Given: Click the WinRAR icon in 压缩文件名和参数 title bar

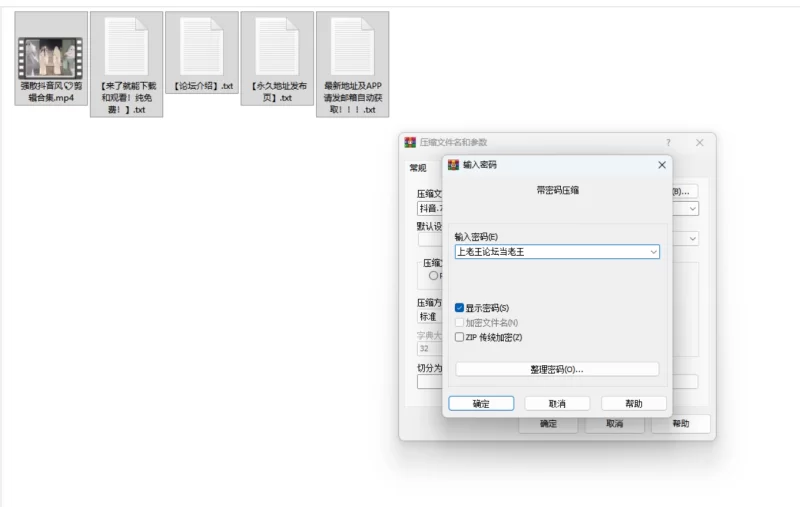Looking at the screenshot, I should pos(410,142).
